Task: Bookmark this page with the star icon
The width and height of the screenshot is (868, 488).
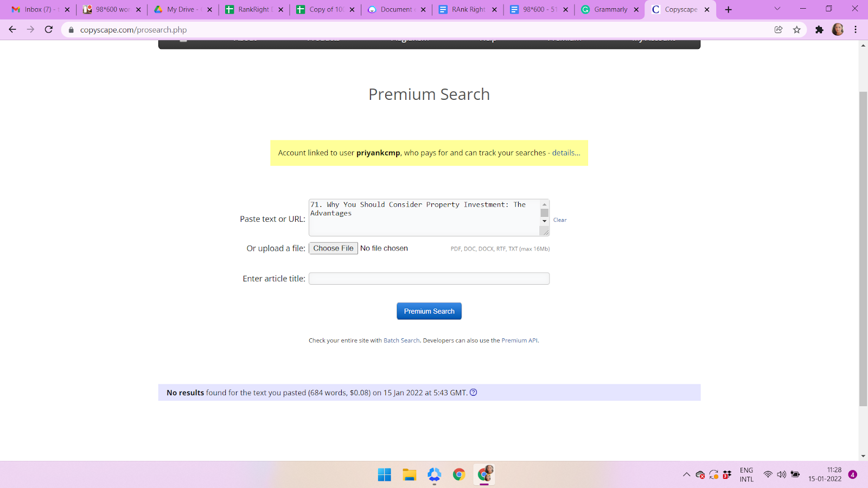Action: 796,30
